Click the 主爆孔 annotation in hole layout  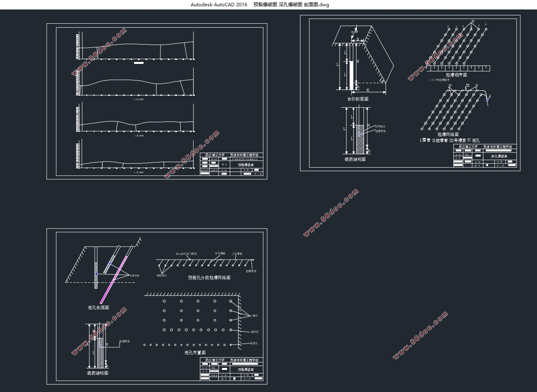tap(254, 316)
